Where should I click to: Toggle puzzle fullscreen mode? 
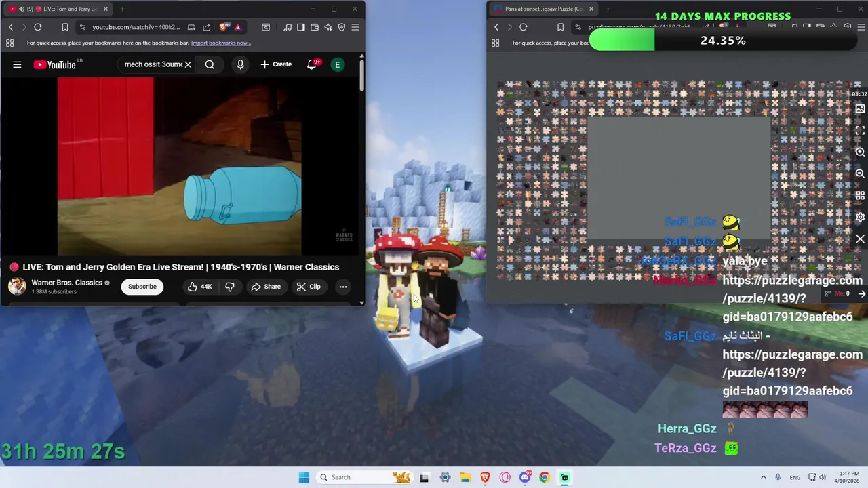[x=860, y=130]
